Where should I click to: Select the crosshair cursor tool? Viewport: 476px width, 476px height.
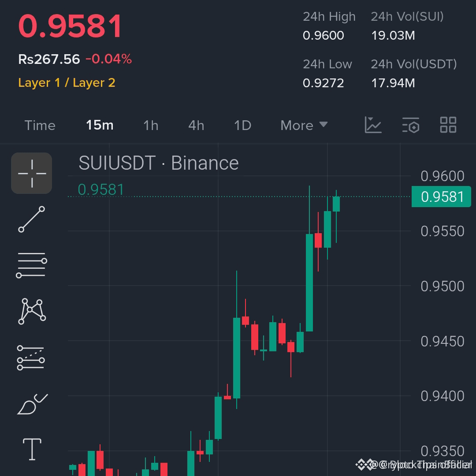[x=32, y=173]
